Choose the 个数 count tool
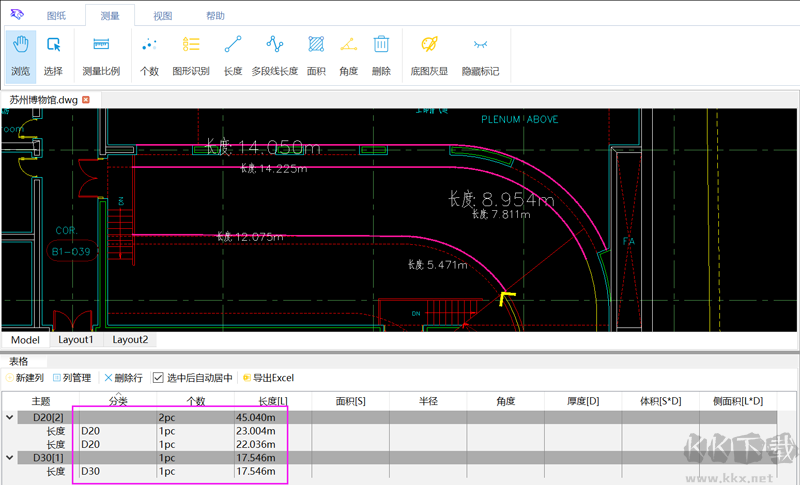Image resolution: width=800 pixels, height=485 pixels. [x=150, y=55]
